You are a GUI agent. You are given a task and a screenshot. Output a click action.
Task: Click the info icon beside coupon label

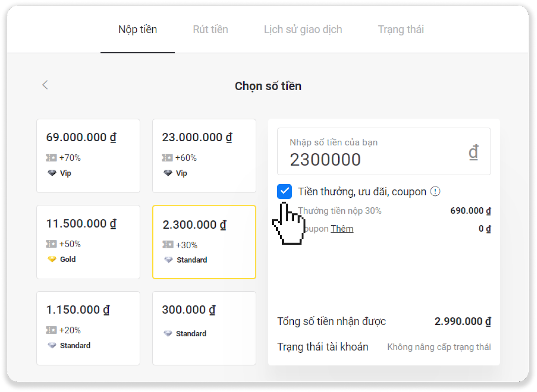(x=435, y=191)
